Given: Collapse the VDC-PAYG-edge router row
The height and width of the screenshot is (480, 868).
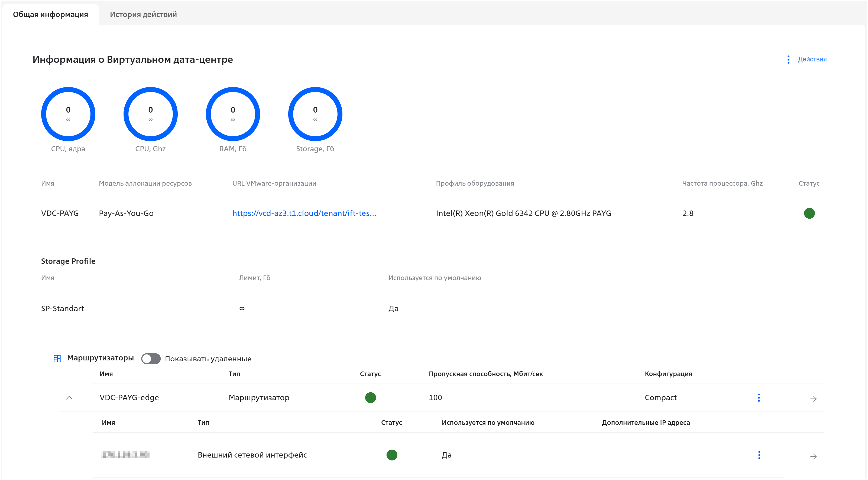Looking at the screenshot, I should coord(69,398).
